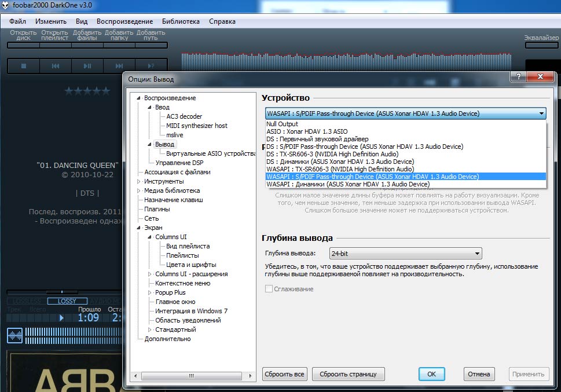Select DS : TX-SR606-3 NVIDIA device
This screenshot has width=561, height=392.
pyautogui.click(x=406, y=154)
